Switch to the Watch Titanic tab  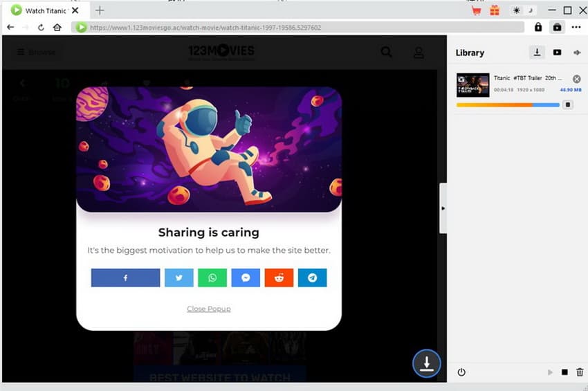46,10
